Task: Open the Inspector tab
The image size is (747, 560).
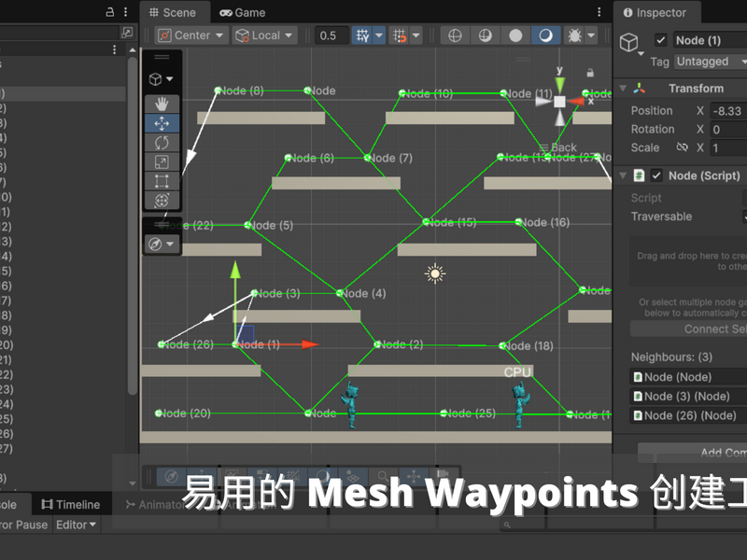Action: click(655, 13)
